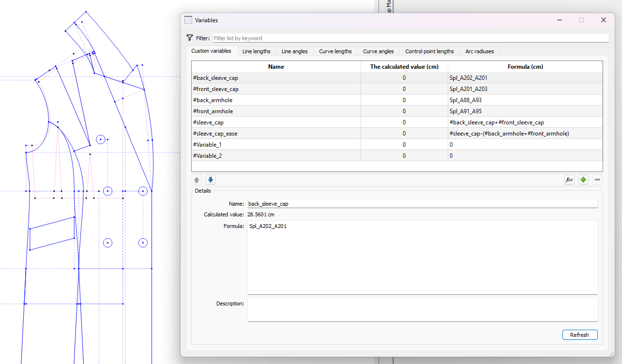The height and width of the screenshot is (364, 622).
Task: Go to the Control point lengths tab
Action: pyautogui.click(x=429, y=51)
